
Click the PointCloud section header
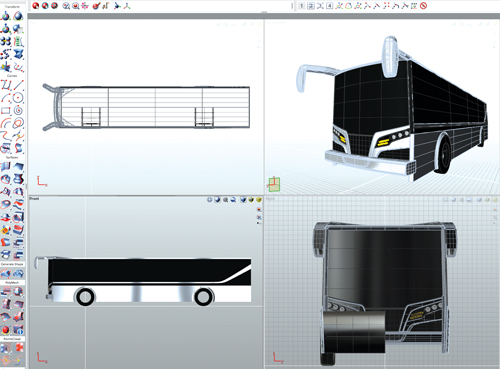[12, 339]
